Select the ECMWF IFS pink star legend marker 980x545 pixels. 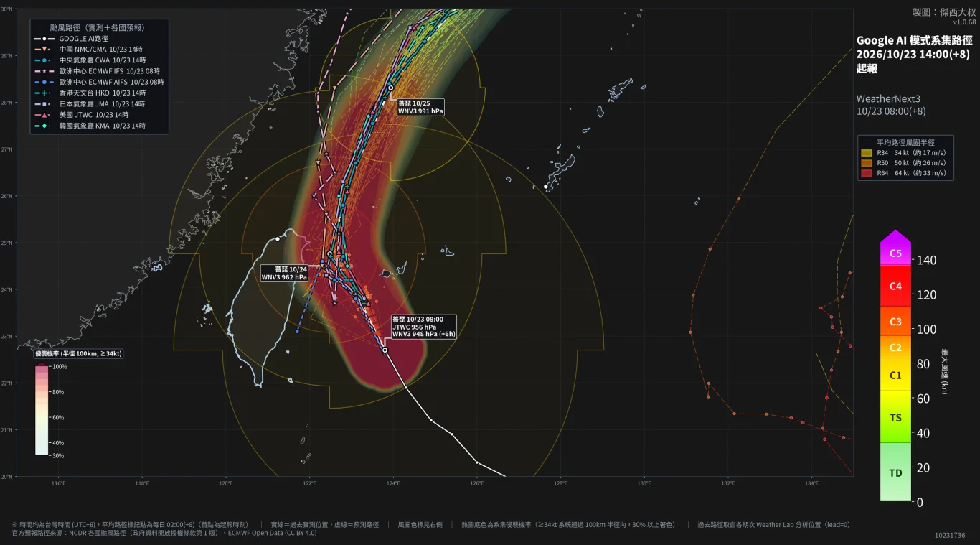tap(44, 71)
